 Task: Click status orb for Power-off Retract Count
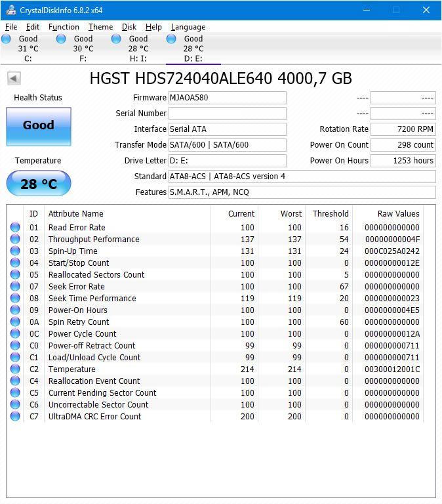(x=15, y=345)
